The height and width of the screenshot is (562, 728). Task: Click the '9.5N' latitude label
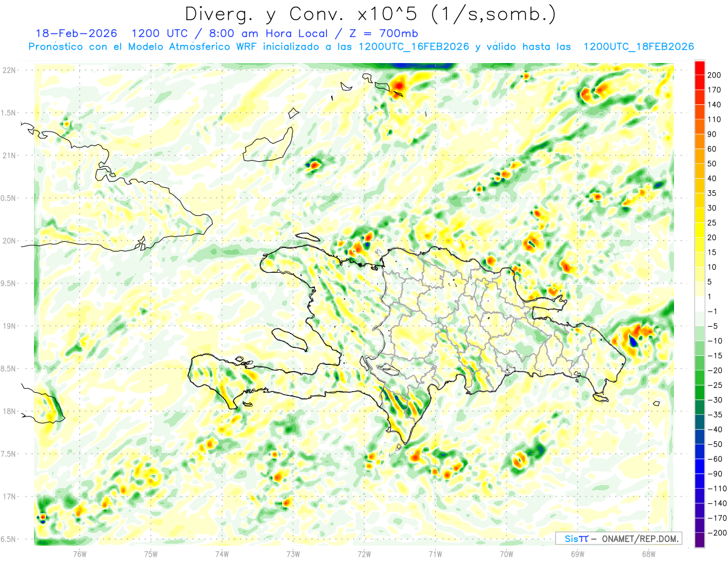[x=8, y=284]
